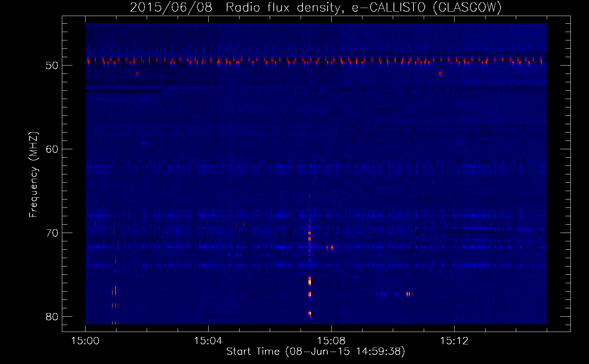This screenshot has width=589, height=364.
Task: Click the 15:00 time tick label
Action: [85, 341]
